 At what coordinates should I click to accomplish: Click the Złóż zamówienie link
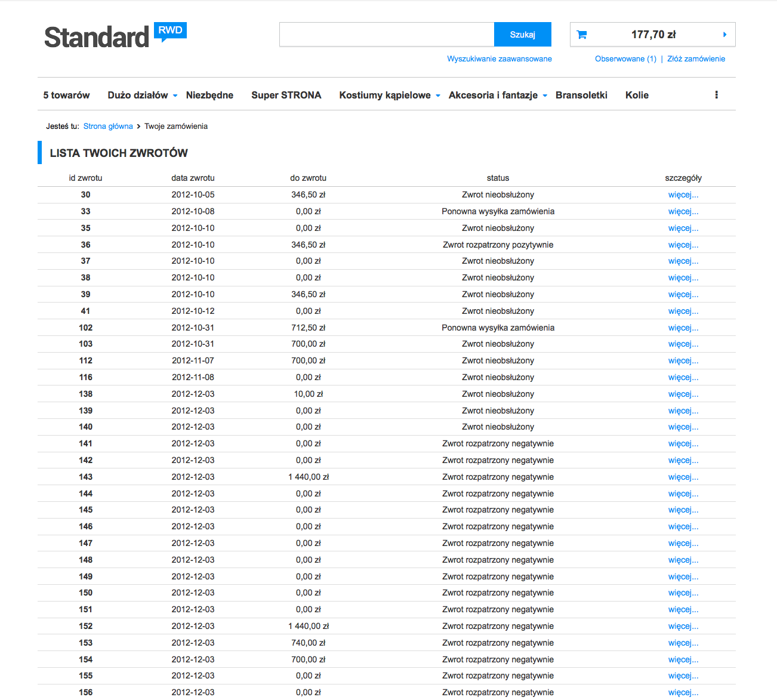point(696,58)
